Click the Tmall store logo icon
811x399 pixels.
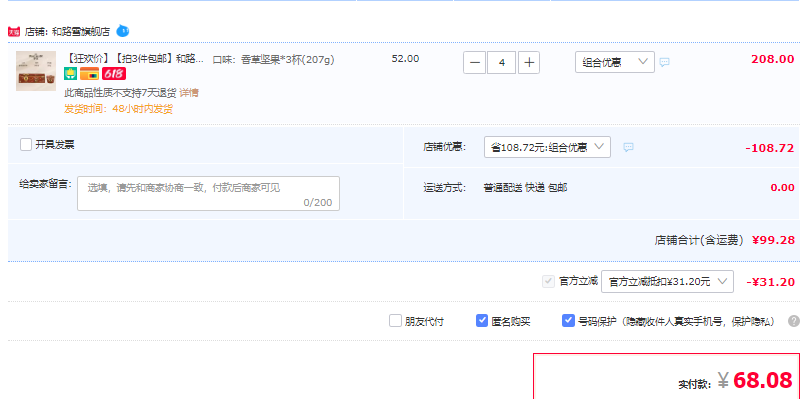(14, 32)
